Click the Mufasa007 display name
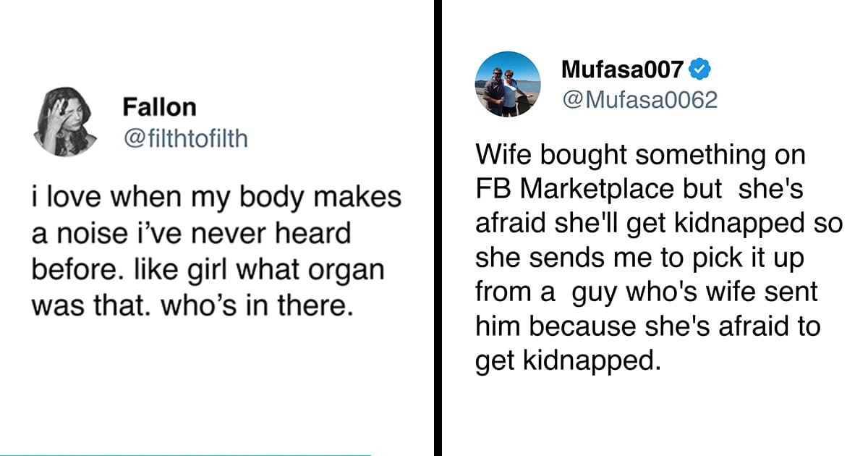This screenshot has height=456, width=868. 622,69
